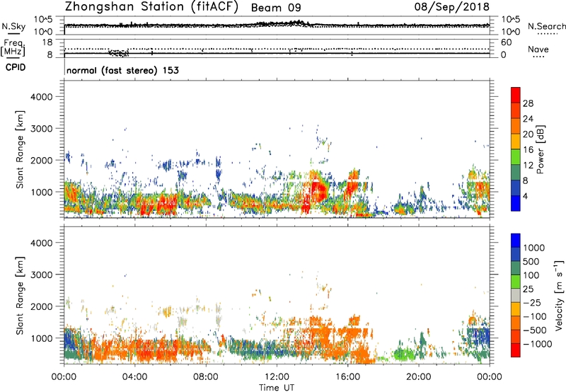Click the power panel's "Slant Range [km]" label
The image size is (566, 392).
[x=20, y=149]
